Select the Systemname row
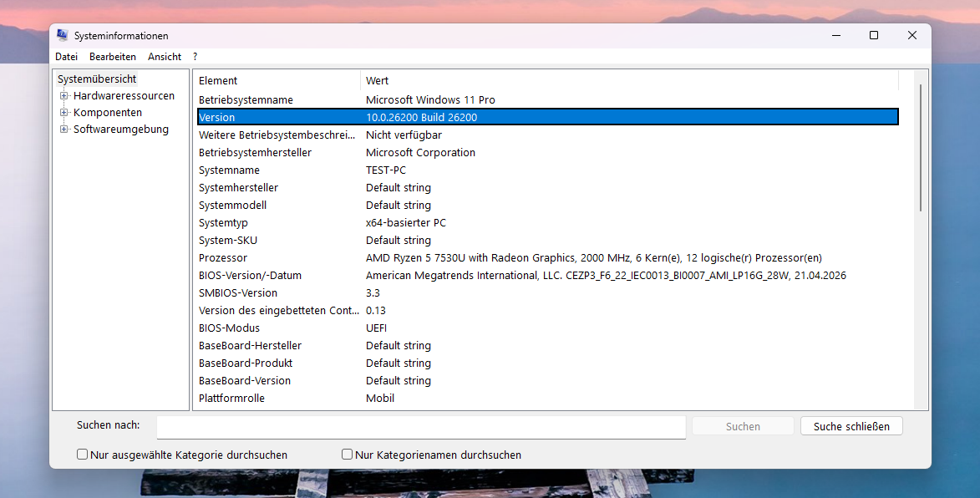980x498 pixels. click(548, 170)
